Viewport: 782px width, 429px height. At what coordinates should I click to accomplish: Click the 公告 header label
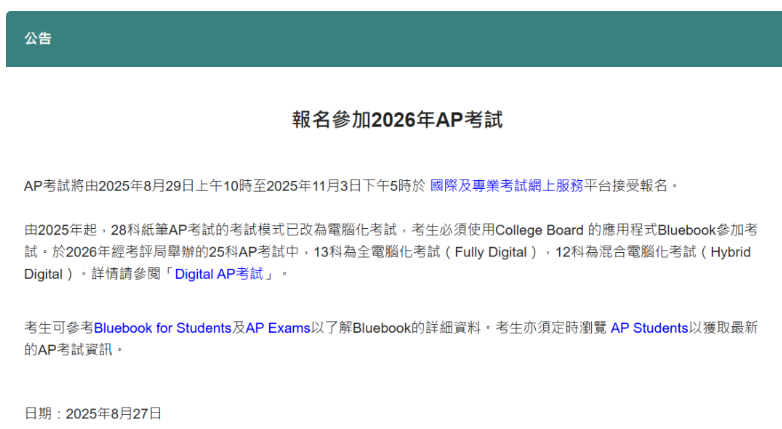click(x=38, y=39)
